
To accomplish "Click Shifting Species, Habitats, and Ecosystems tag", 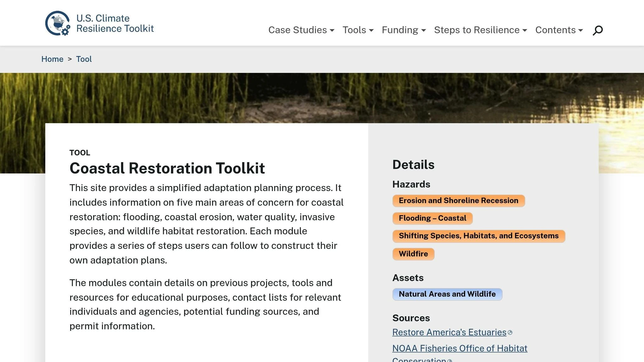I will tap(479, 236).
